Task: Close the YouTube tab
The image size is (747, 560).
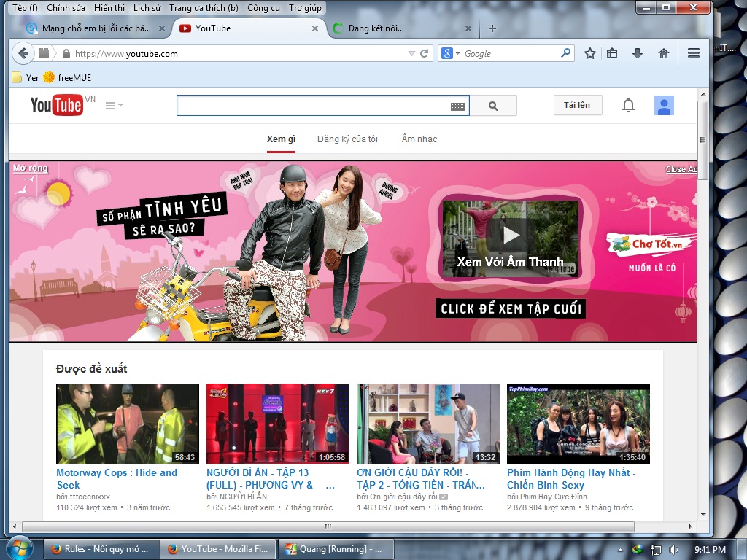Action: (x=315, y=28)
